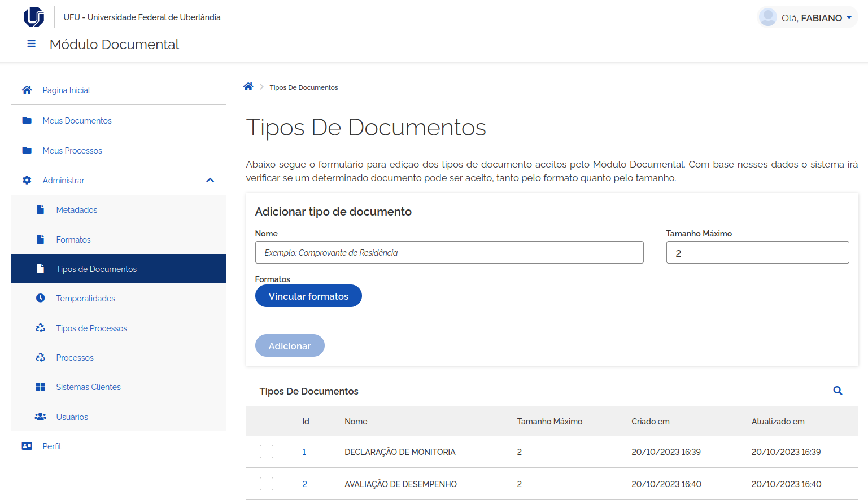The image size is (868, 504).
Task: Click the grid icon beside Sistemas Clientes
Action: (x=40, y=387)
